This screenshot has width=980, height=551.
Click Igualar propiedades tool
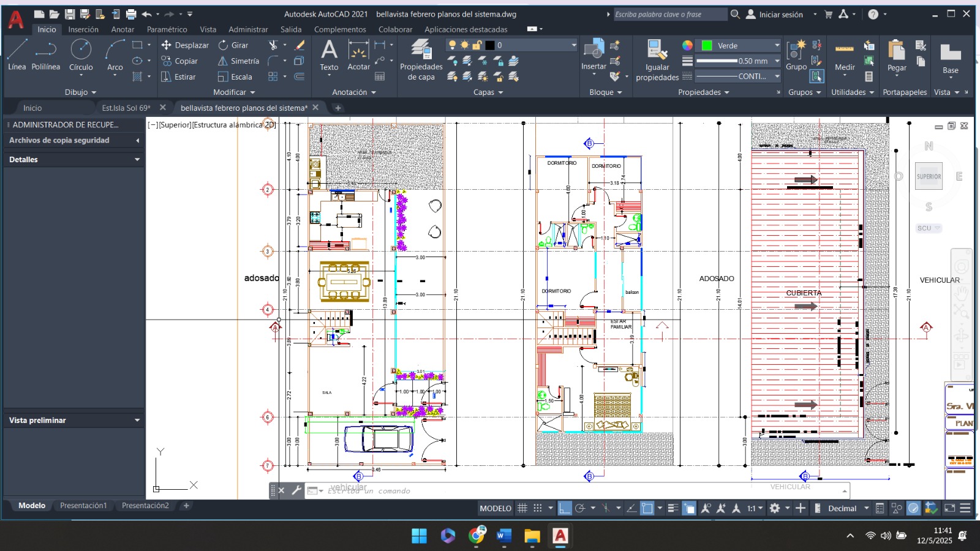click(657, 59)
